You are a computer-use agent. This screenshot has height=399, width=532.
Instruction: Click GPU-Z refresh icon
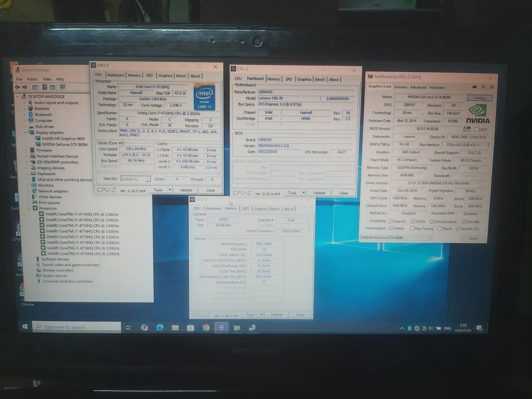pos(483,87)
